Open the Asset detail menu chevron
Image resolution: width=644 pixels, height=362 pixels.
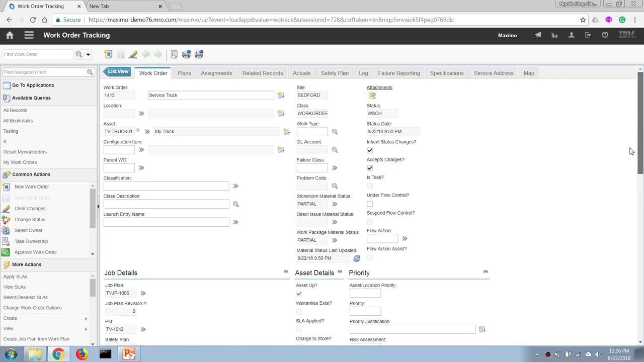click(x=147, y=132)
